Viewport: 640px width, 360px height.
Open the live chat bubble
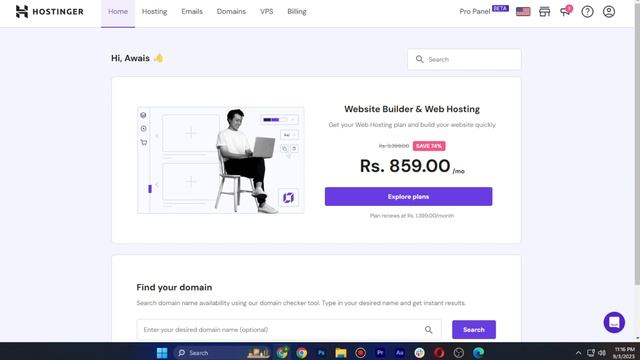point(614,322)
